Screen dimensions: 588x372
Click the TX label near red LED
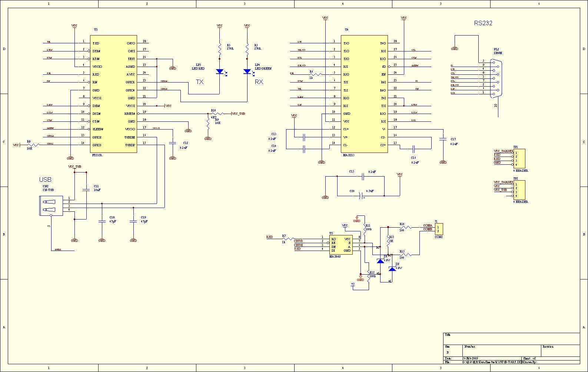pos(199,82)
